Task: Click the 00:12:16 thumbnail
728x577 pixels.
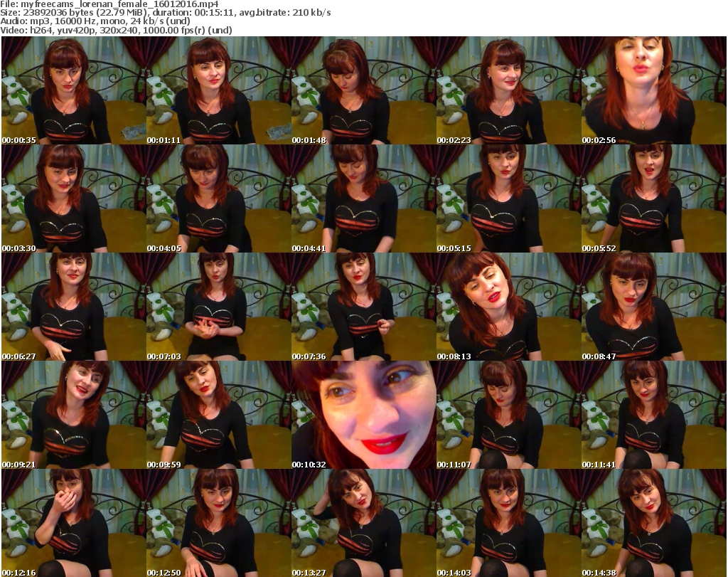Action: [x=74, y=523]
